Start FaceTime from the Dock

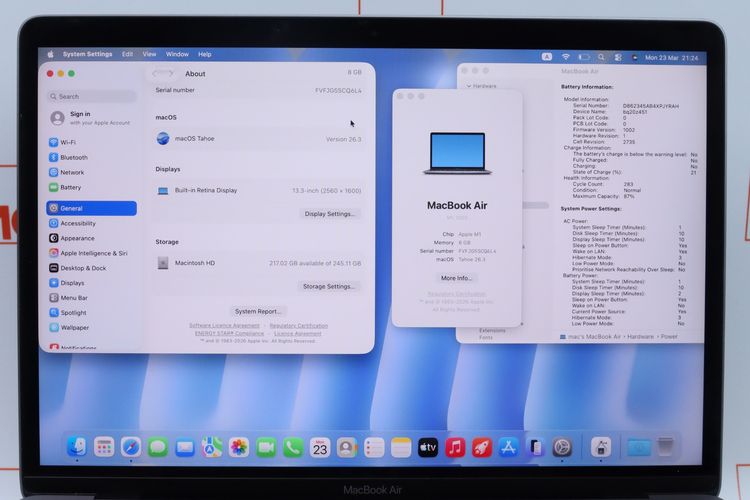pos(266,447)
